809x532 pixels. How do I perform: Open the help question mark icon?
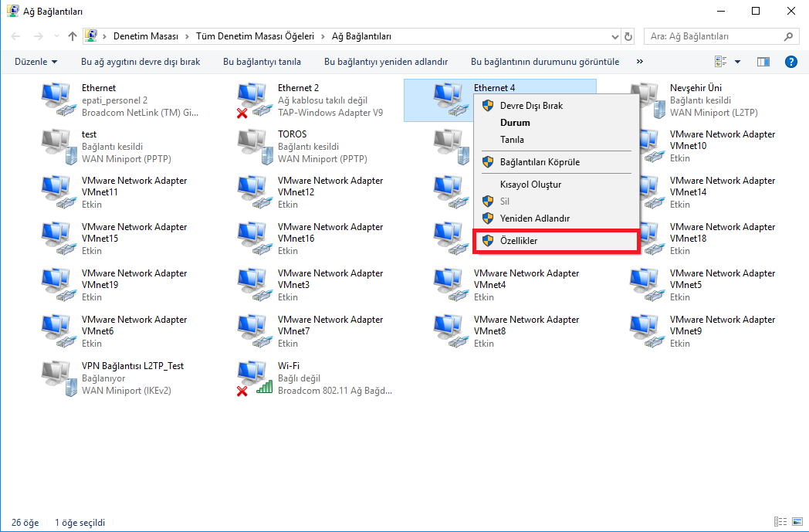pos(790,62)
